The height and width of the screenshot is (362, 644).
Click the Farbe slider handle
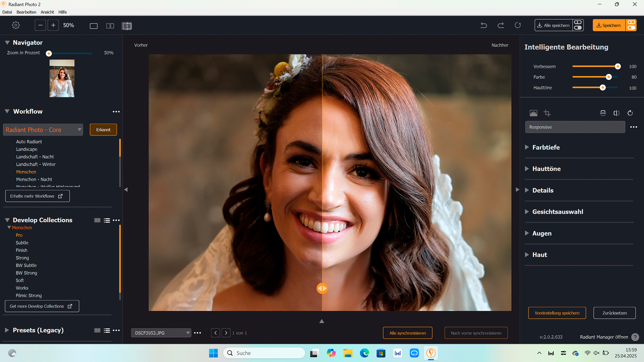[x=609, y=77]
